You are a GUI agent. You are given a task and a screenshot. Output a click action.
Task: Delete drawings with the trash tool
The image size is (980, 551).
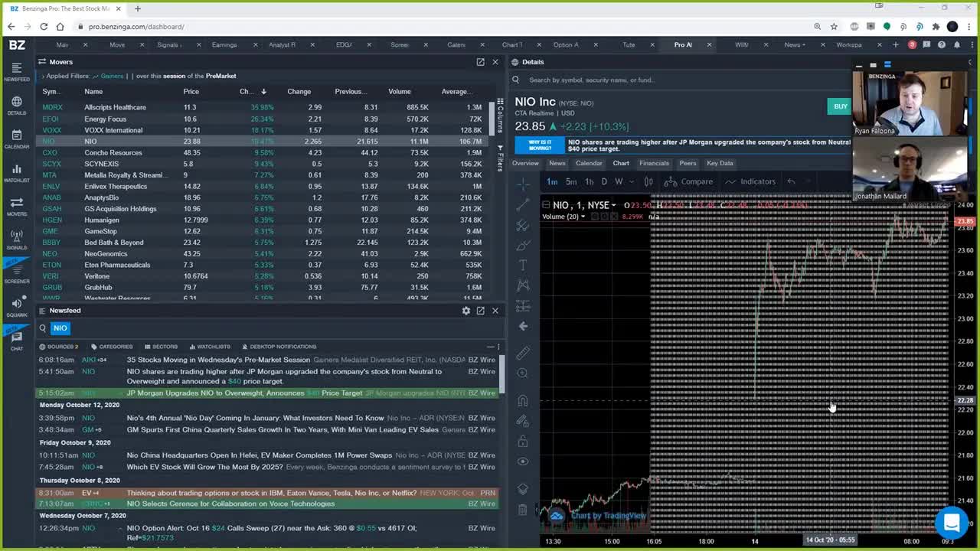point(523,510)
